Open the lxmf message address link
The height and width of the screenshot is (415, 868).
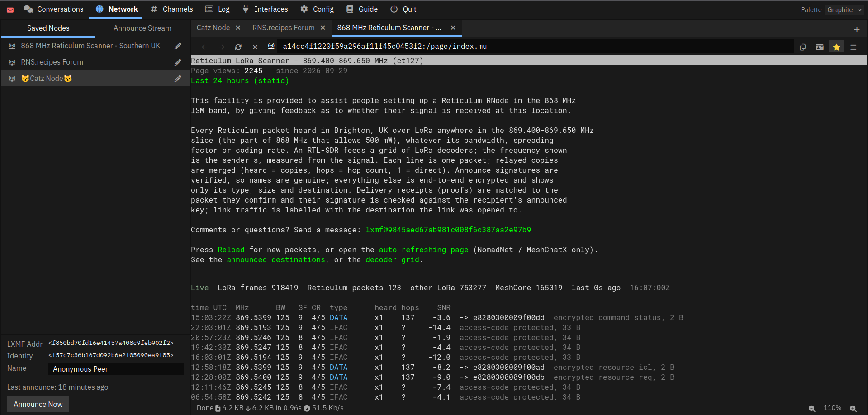pyautogui.click(x=448, y=230)
